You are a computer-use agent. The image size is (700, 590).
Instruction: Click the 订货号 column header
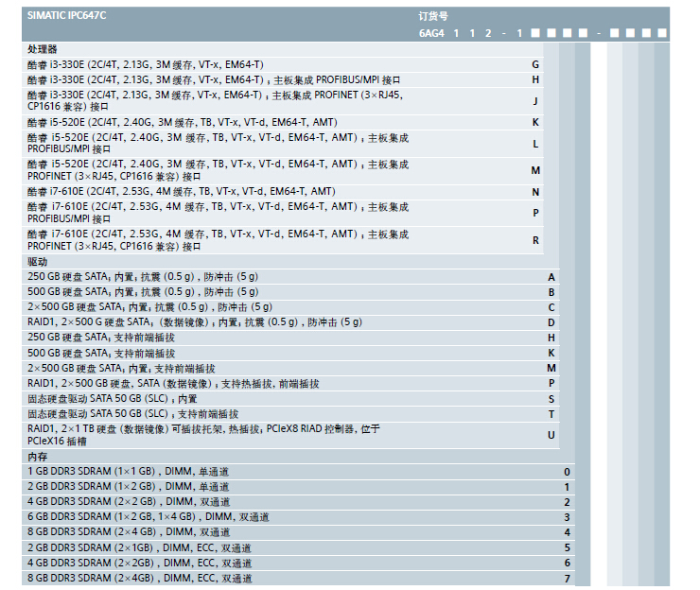pyautogui.click(x=433, y=16)
